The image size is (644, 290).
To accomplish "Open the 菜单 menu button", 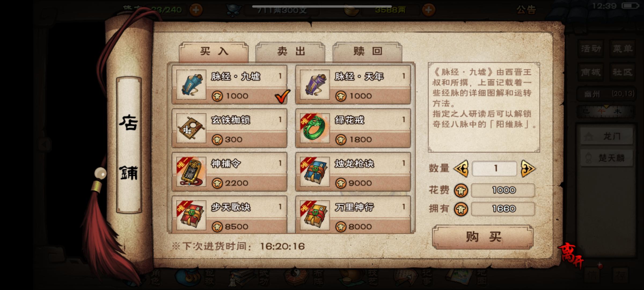I will 622,49.
